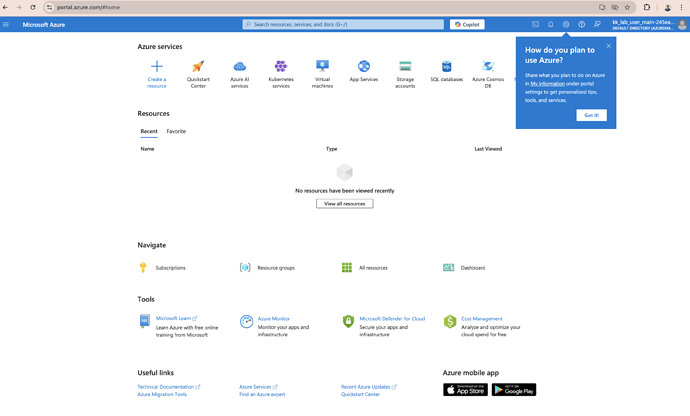Click the Name column header
This screenshot has height=416, width=690.
coord(147,149)
